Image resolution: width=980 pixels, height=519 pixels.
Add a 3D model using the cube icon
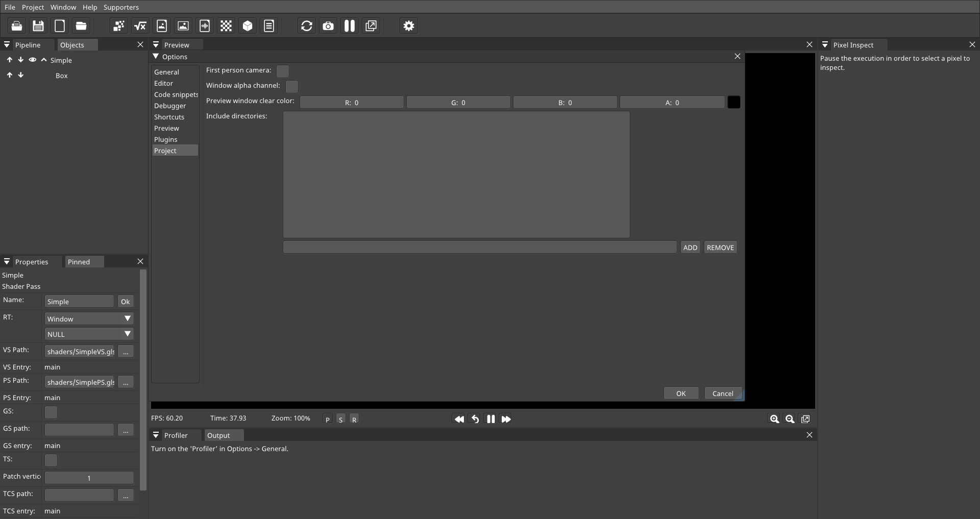coord(248,26)
